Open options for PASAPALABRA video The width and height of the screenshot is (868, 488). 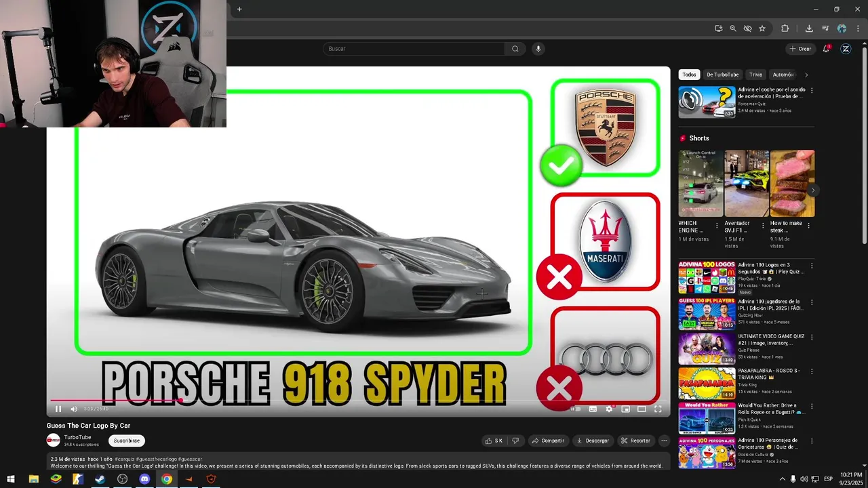(812, 371)
